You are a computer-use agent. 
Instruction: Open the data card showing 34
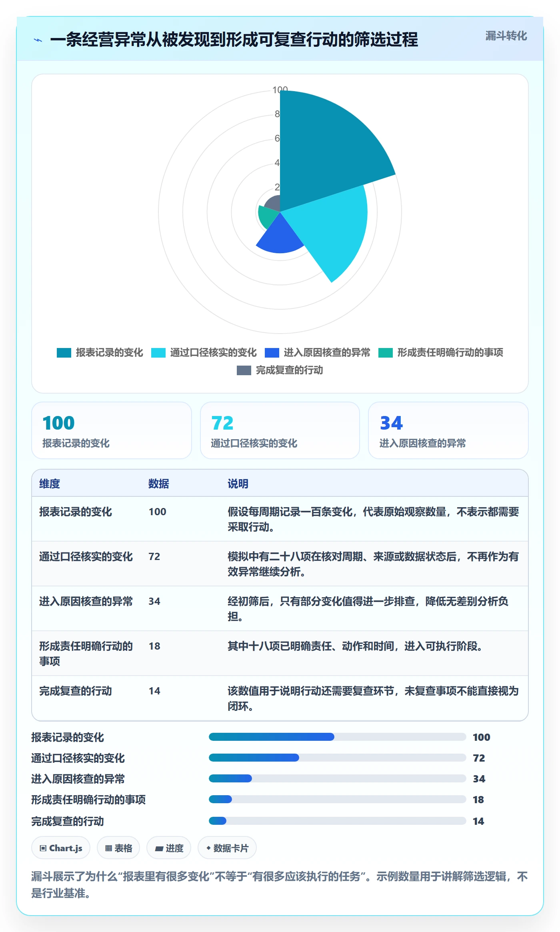tap(448, 430)
